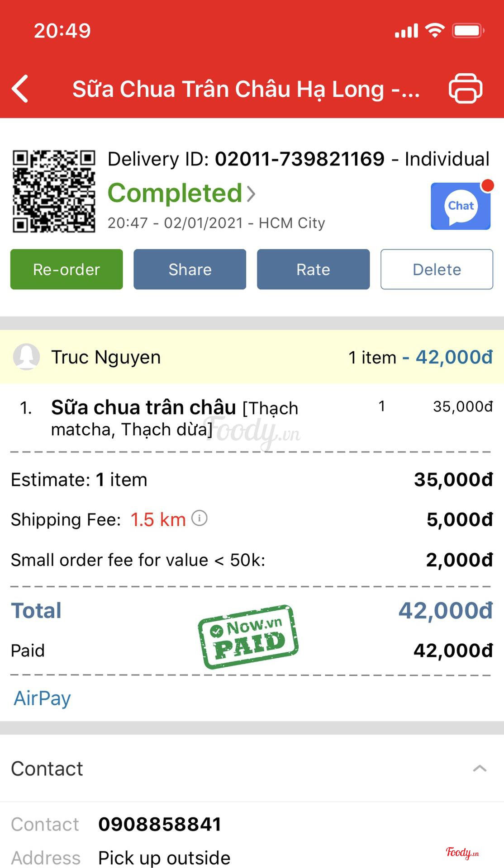This screenshot has width=504, height=868.
Task: Expand the Completed status chevron
Action: pos(252,194)
